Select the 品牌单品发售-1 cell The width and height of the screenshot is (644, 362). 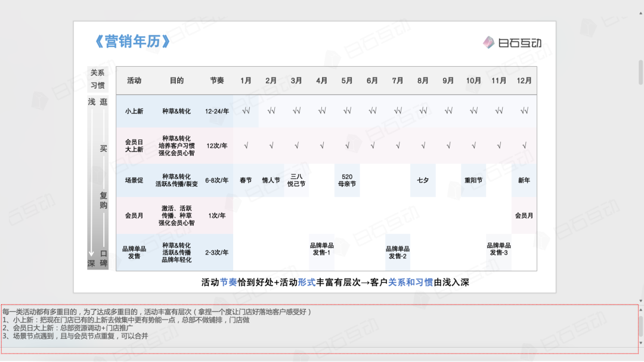(x=322, y=249)
